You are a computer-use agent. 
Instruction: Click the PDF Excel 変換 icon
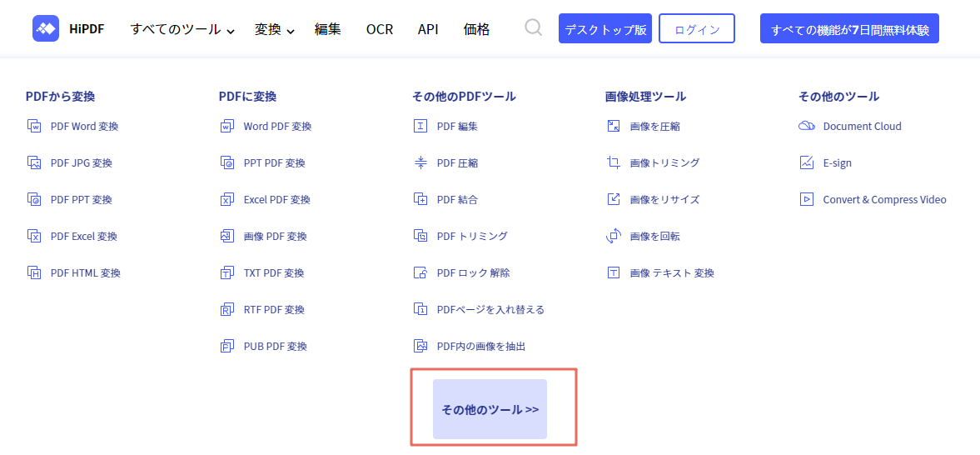(x=34, y=237)
